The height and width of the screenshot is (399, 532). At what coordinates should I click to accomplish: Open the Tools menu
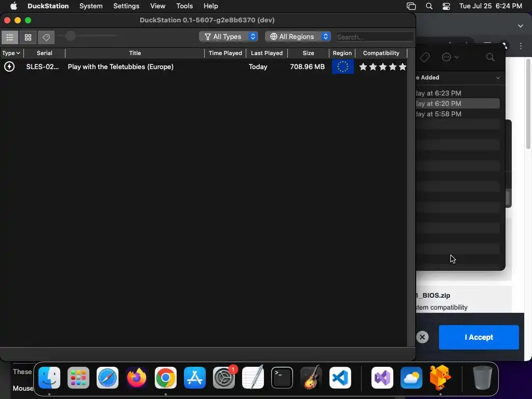pos(184,6)
